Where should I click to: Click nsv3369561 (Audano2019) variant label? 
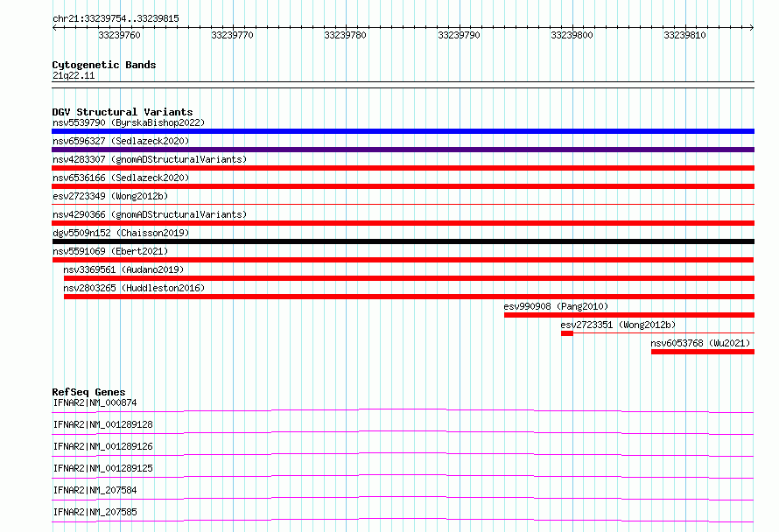click(x=123, y=269)
